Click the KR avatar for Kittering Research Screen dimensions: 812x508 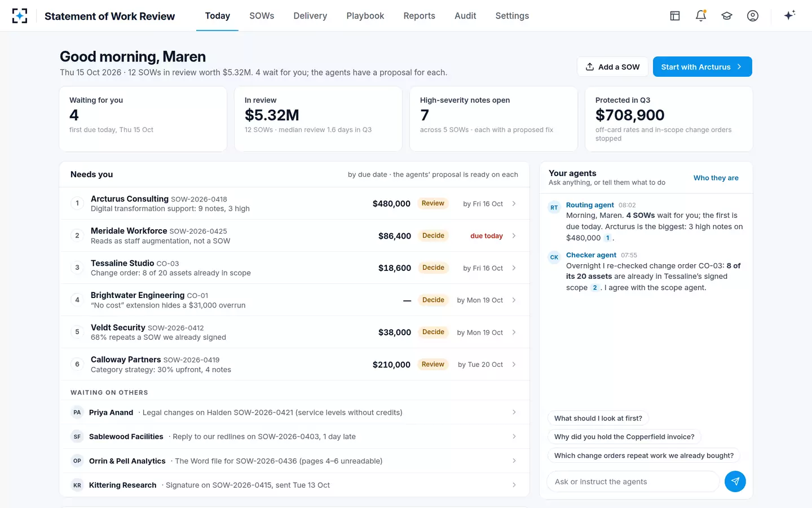point(77,485)
